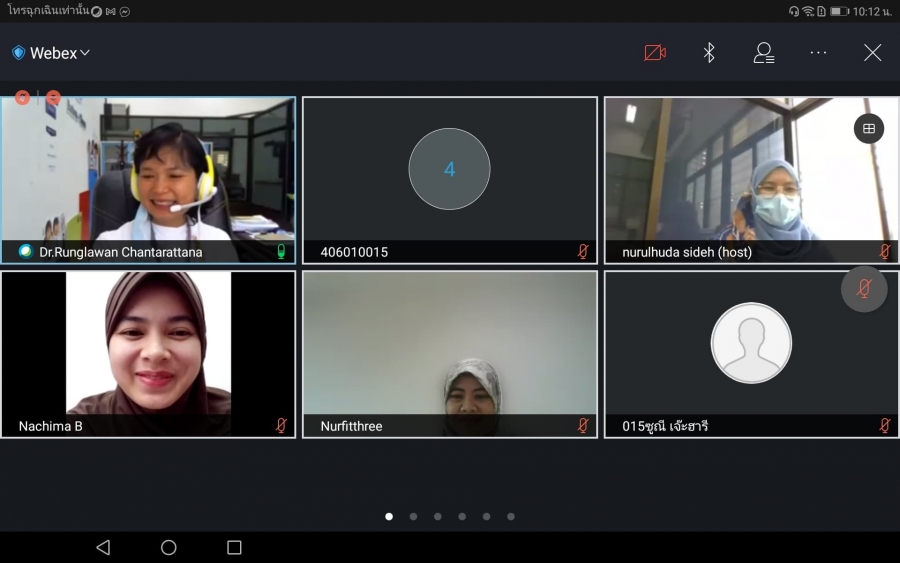Tap the active green mic icon of Dr.Runglawan

(281, 252)
